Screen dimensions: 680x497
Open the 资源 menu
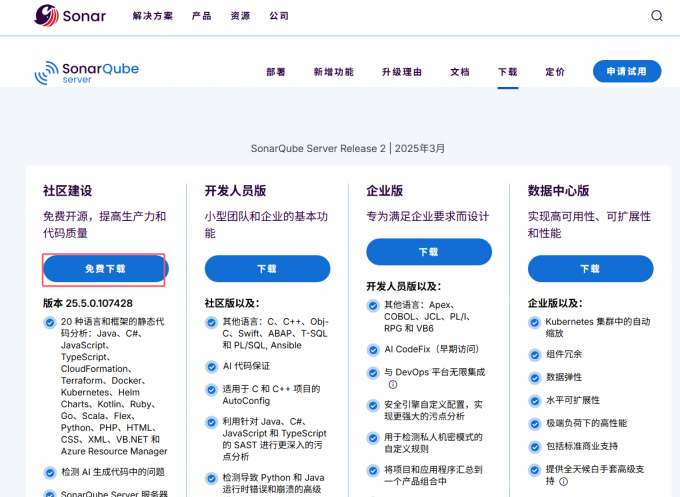tap(240, 16)
